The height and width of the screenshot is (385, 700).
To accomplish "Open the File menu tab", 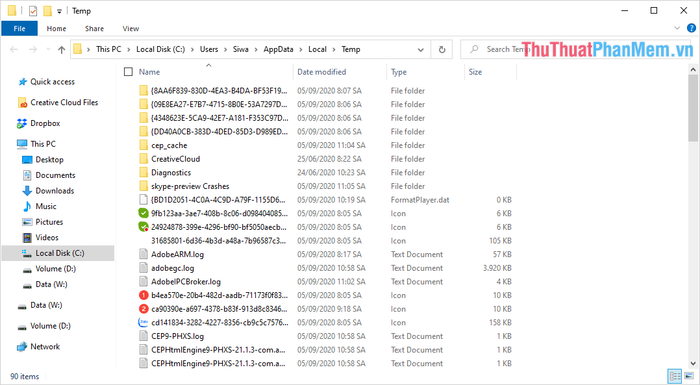I will tap(19, 29).
